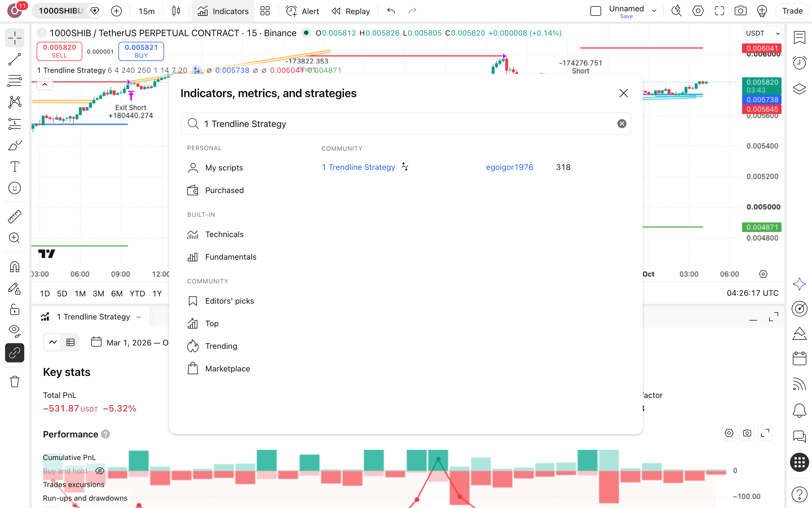The image size is (812, 508).
Task: Toggle hide all drawings eye icon
Action: 14,331
